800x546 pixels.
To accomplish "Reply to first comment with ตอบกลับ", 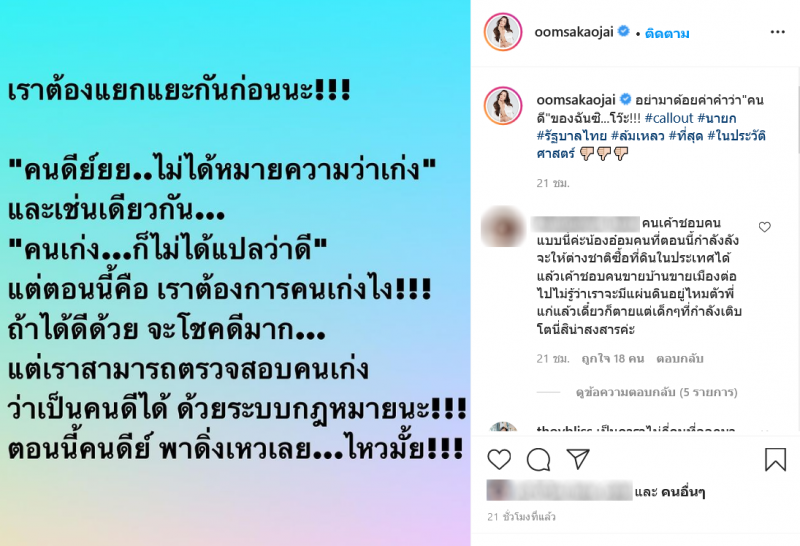I will pos(680,359).
